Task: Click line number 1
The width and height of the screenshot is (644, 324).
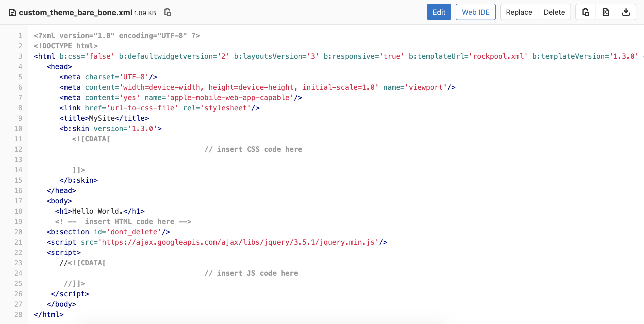Action: click(x=20, y=36)
